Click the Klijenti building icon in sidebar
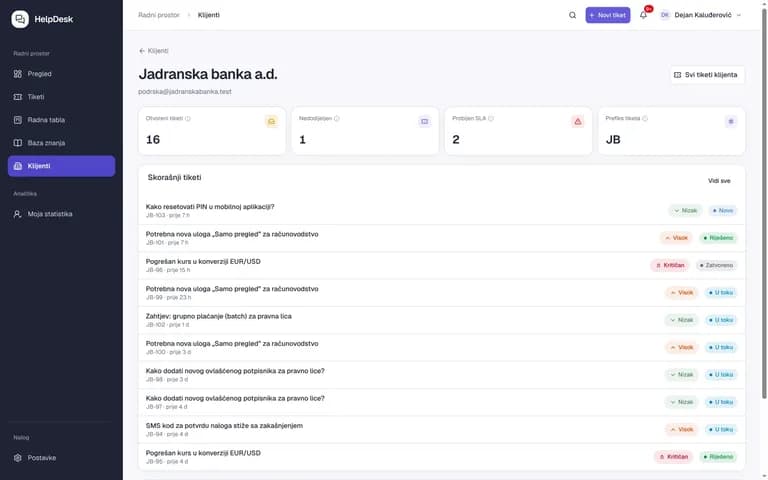Image resolution: width=768 pixels, height=480 pixels. click(x=18, y=166)
